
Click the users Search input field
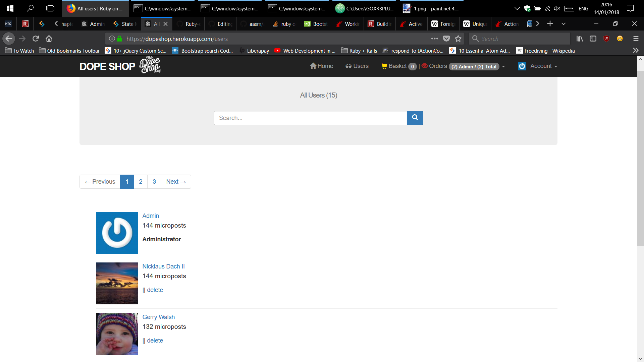click(310, 118)
